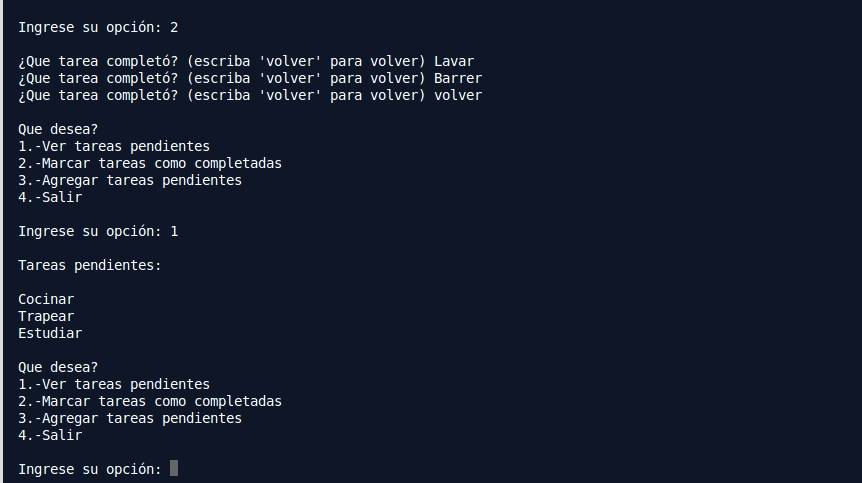Click '3.-Agregar tareas pendientes' in the upper menu

point(130,180)
